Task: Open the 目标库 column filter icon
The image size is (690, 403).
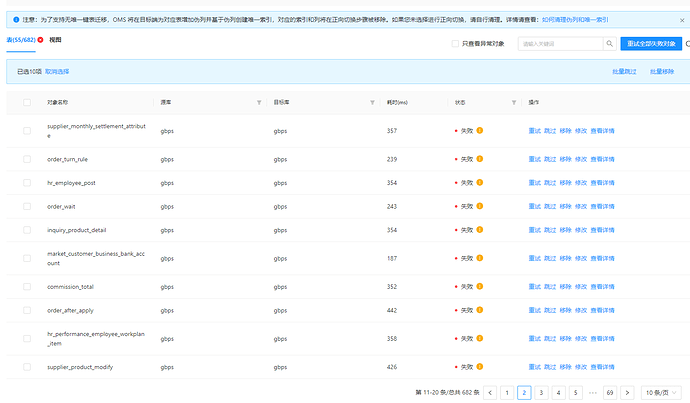Action: pyautogui.click(x=372, y=103)
